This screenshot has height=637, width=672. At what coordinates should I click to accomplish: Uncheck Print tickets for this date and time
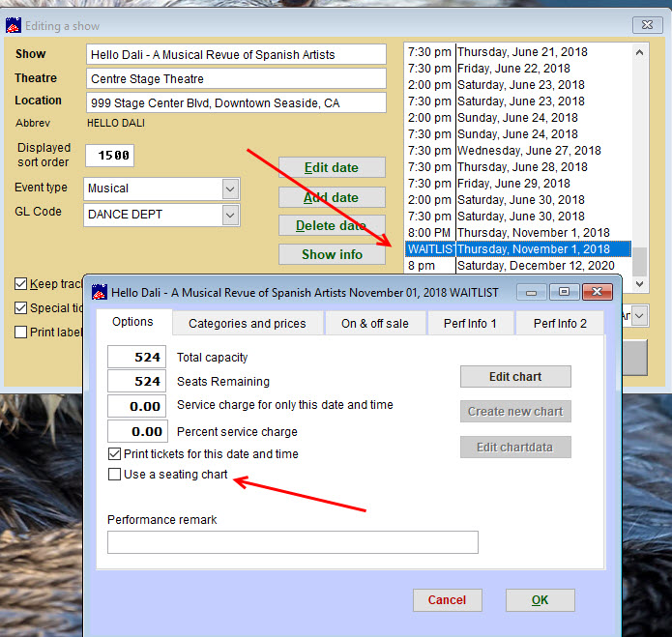click(x=115, y=453)
